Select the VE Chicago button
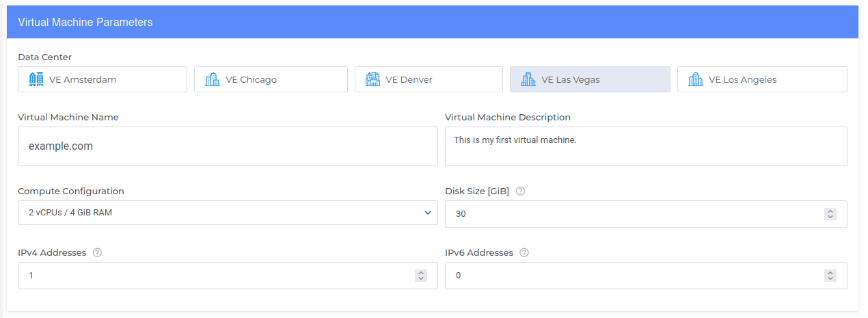Viewport: 868px width, 318px height. click(271, 79)
